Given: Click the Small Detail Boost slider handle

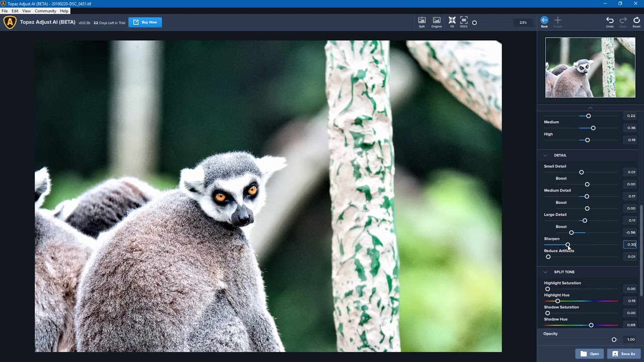Looking at the screenshot, I should [x=587, y=185].
